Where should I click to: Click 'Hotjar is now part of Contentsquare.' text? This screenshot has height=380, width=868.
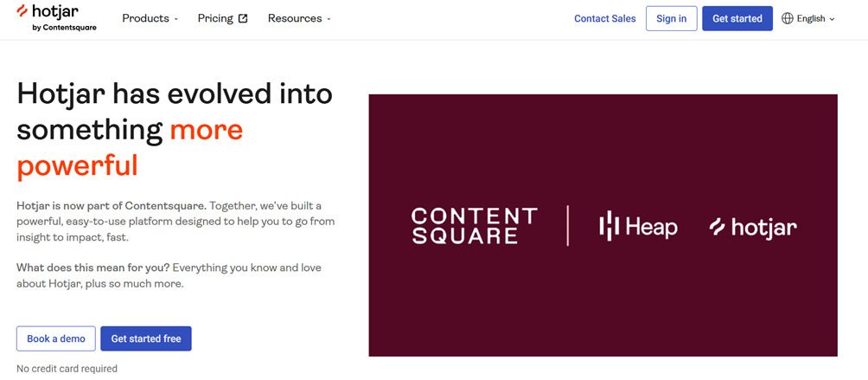coord(112,206)
